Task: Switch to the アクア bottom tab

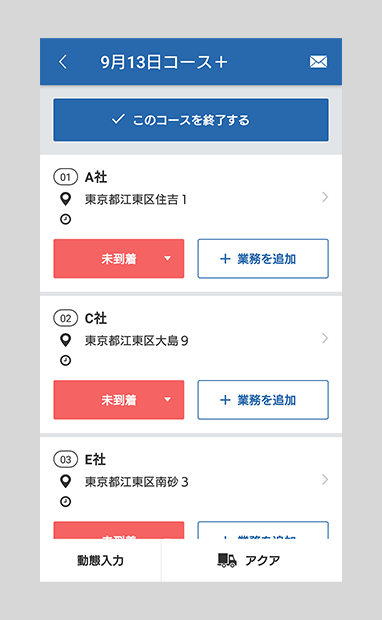Action: click(x=252, y=560)
